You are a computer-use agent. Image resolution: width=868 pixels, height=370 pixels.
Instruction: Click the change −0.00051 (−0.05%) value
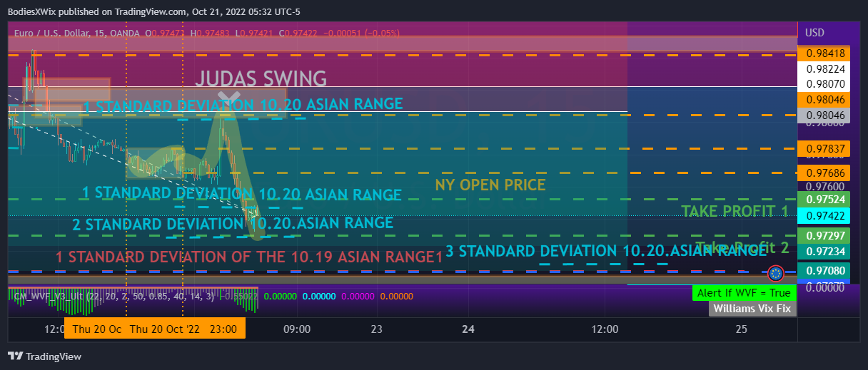click(x=361, y=33)
